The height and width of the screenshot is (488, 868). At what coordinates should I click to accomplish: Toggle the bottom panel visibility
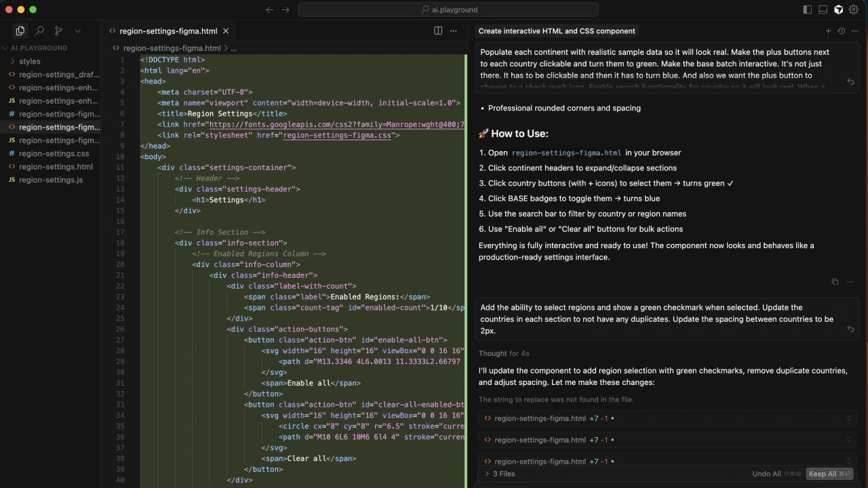pyautogui.click(x=823, y=9)
